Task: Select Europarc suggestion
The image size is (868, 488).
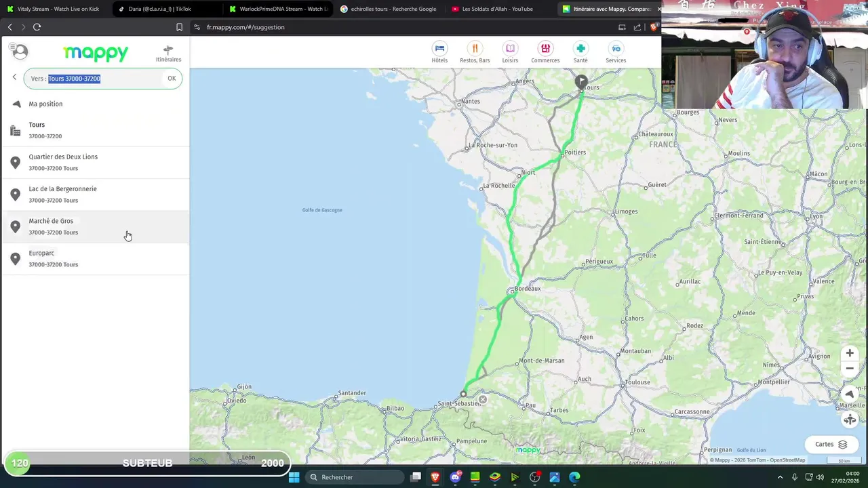Action: (95, 258)
